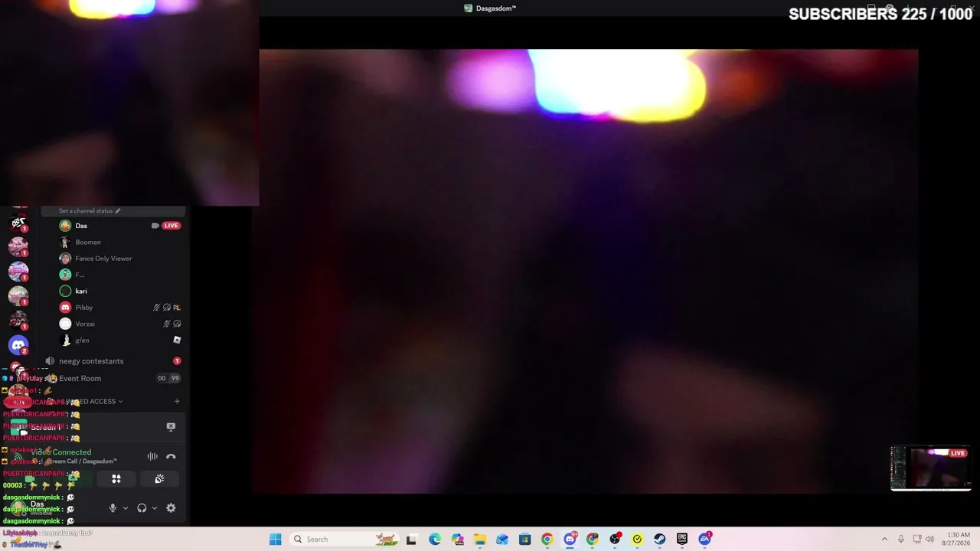Screen dimensions: 980x551
Task: Open Discord User Settings gear
Action: [171, 508]
